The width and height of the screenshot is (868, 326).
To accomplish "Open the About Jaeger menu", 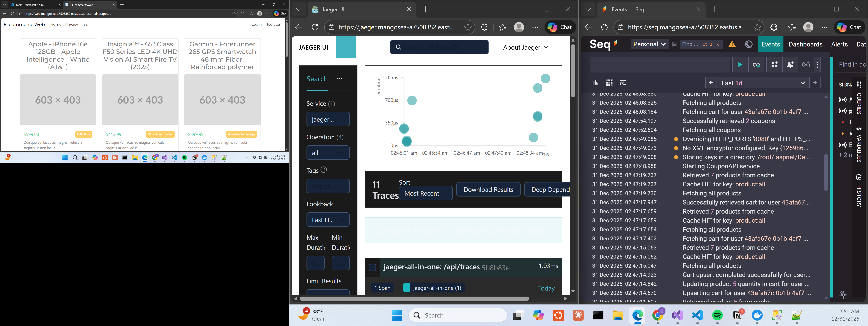I will pos(525,48).
